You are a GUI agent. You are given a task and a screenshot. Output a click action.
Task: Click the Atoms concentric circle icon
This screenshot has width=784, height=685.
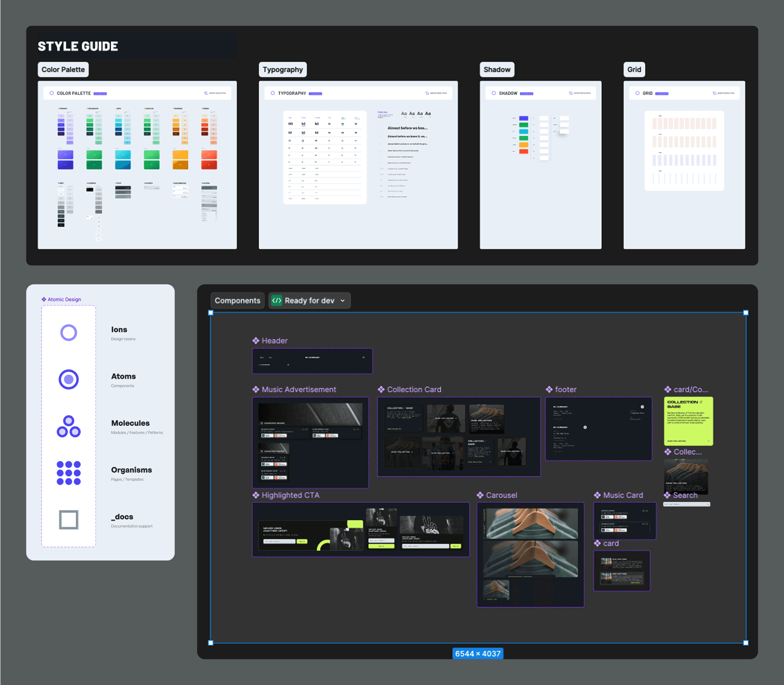coord(68,379)
